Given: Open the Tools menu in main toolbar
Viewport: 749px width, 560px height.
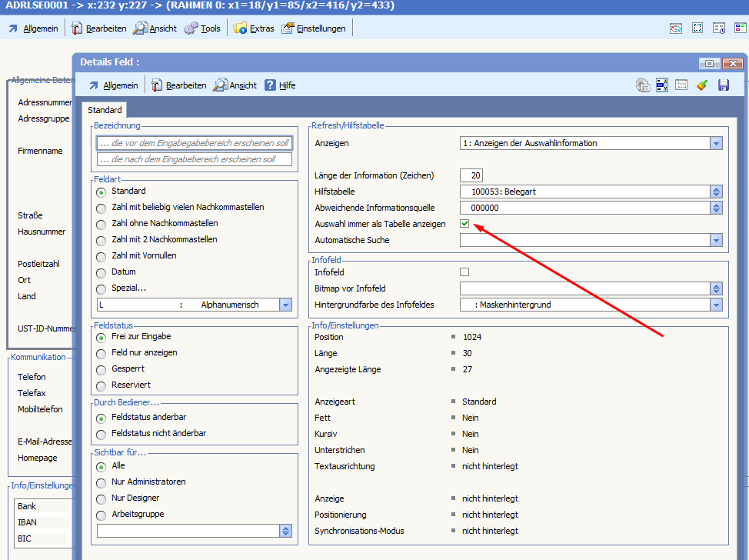Looking at the screenshot, I should tap(202, 28).
